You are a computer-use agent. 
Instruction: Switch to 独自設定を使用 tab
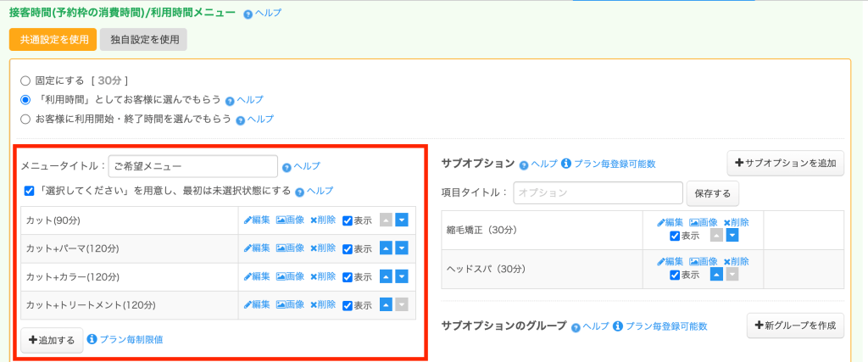click(142, 39)
